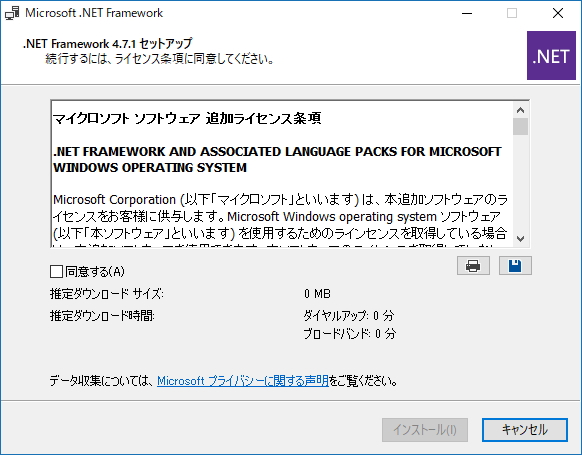Viewport: 582px width, 455px height.
Task: Click the license heading マイクロソフト ソフトウェア 追加ライセンス条項
Action: pyautogui.click(x=187, y=118)
